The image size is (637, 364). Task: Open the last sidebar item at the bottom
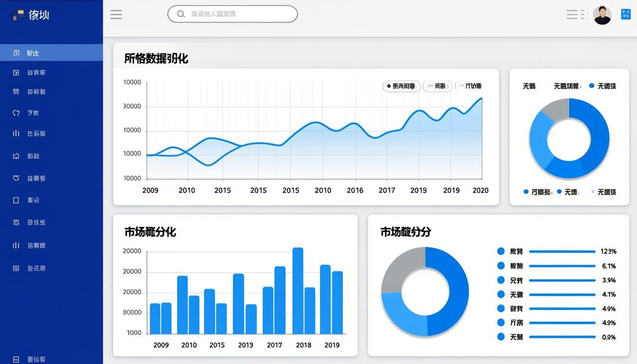click(29, 359)
